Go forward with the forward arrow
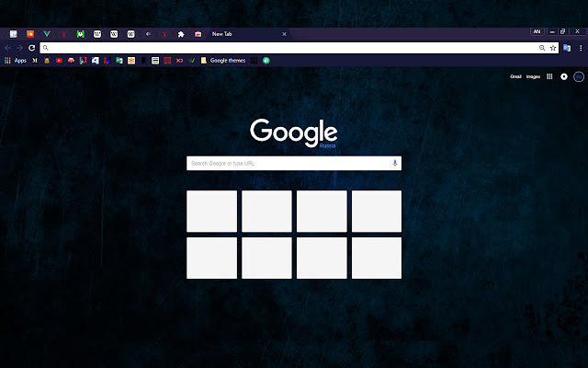588x368 pixels. coord(20,48)
